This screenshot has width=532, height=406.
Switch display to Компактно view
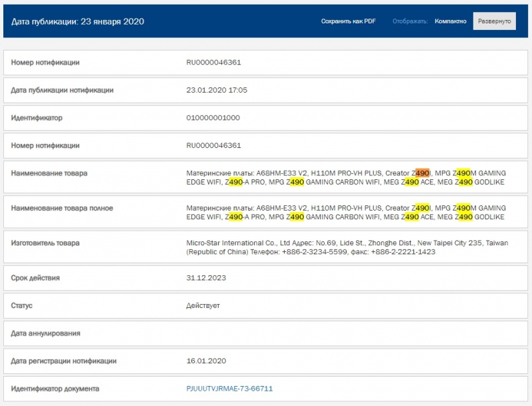pyautogui.click(x=450, y=21)
